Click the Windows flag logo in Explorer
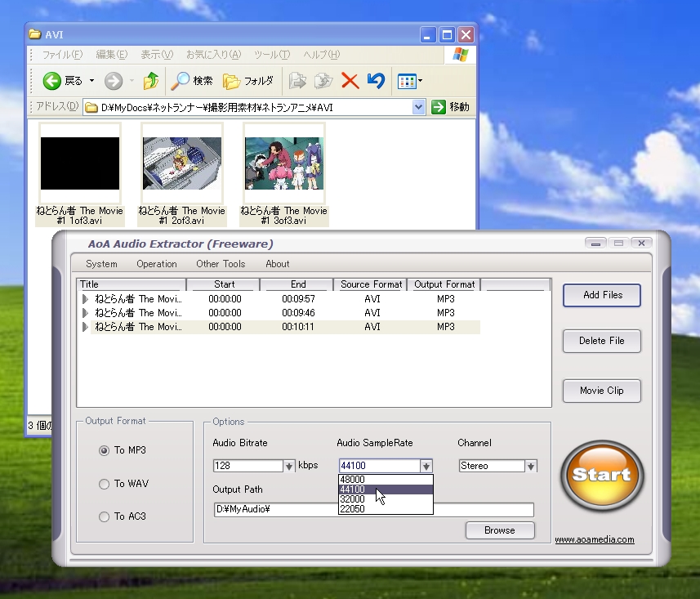This screenshot has height=599, width=700. tap(460, 55)
